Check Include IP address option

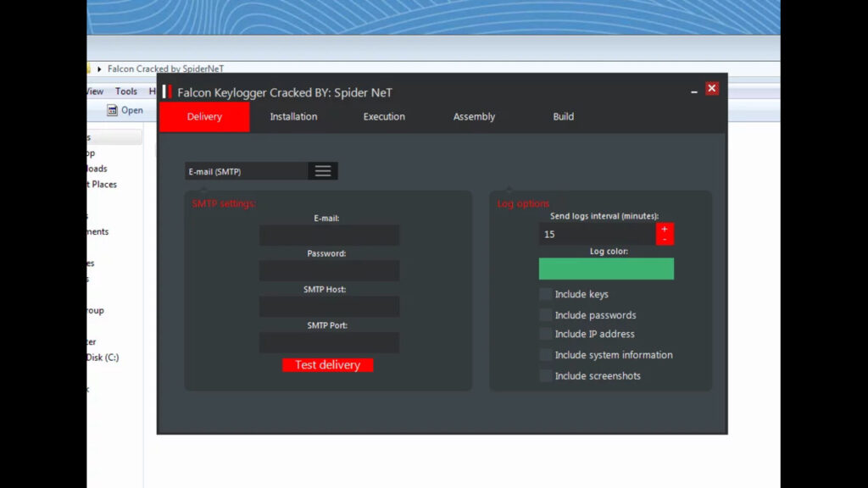tap(546, 334)
